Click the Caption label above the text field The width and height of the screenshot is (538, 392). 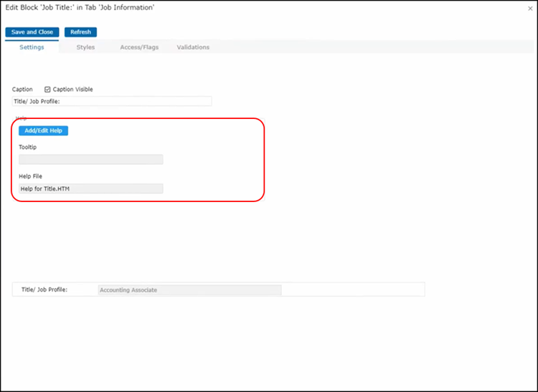(x=22, y=90)
